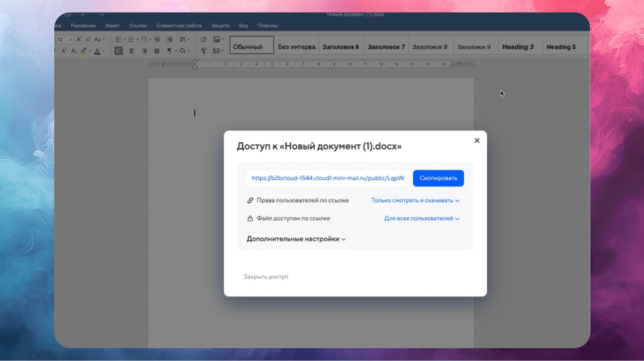Click the Права пользователей по ссылке label
The height and width of the screenshot is (361, 644).
point(303,201)
